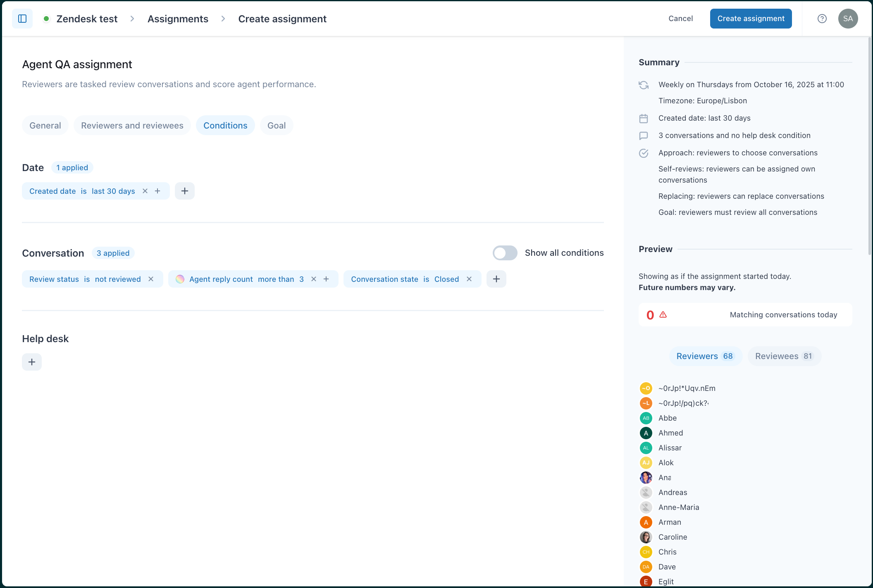This screenshot has width=873, height=588.
Task: Open the Review status field selector
Action: [x=54, y=279]
